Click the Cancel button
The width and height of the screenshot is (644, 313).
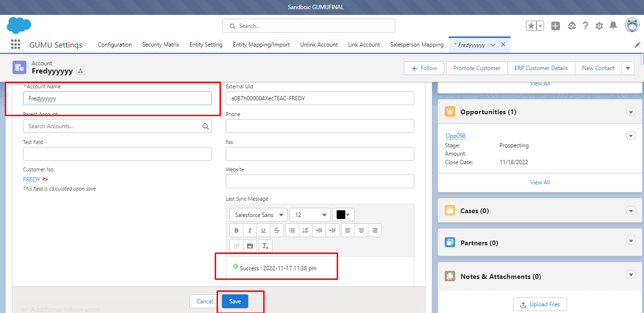tap(205, 301)
